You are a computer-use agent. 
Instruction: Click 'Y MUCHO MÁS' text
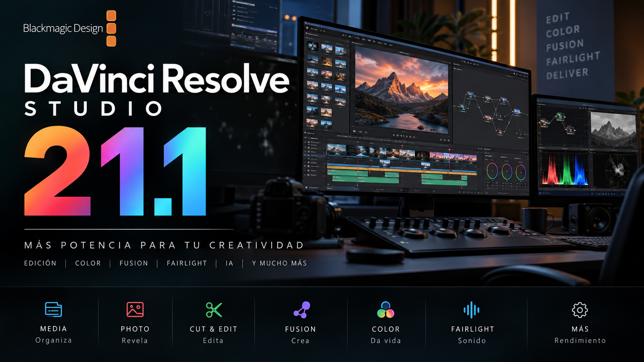pyautogui.click(x=279, y=263)
